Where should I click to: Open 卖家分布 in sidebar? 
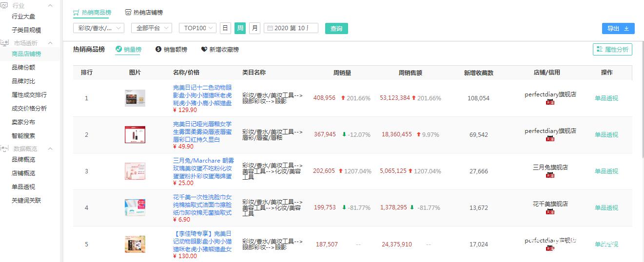point(23,122)
